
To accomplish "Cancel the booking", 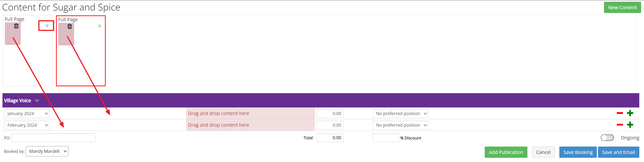I will tap(543, 152).
